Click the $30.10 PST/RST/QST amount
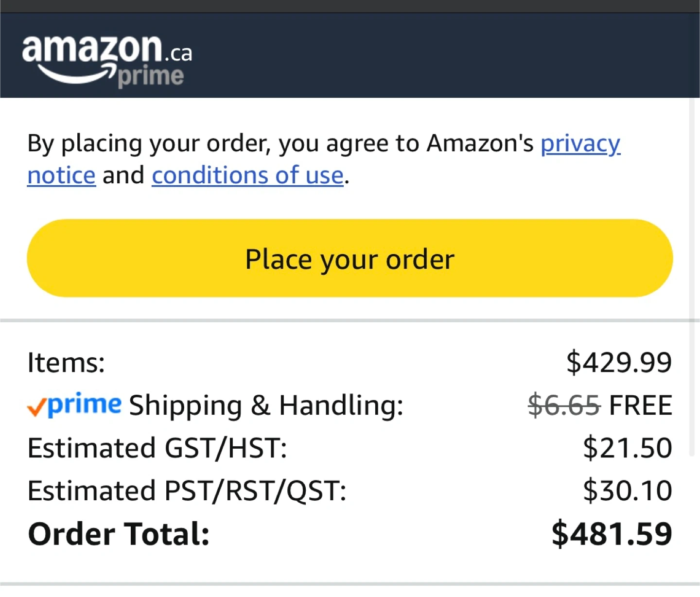 point(628,491)
